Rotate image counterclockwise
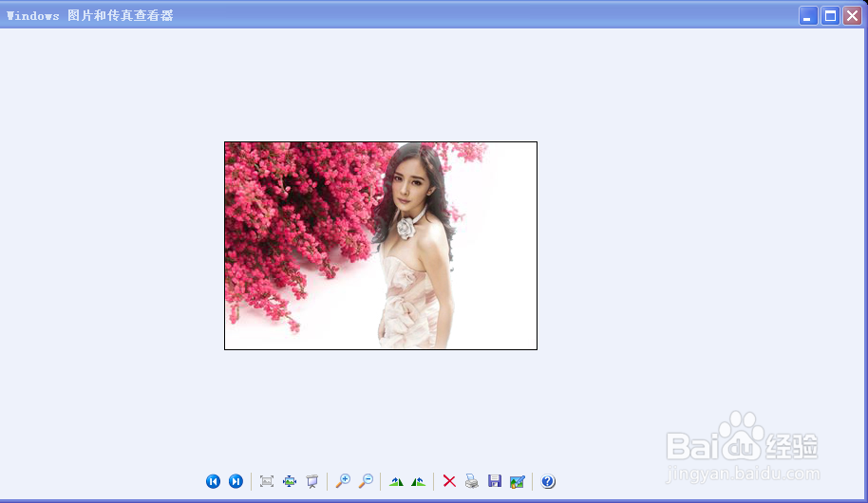The width and height of the screenshot is (868, 503). 419,481
